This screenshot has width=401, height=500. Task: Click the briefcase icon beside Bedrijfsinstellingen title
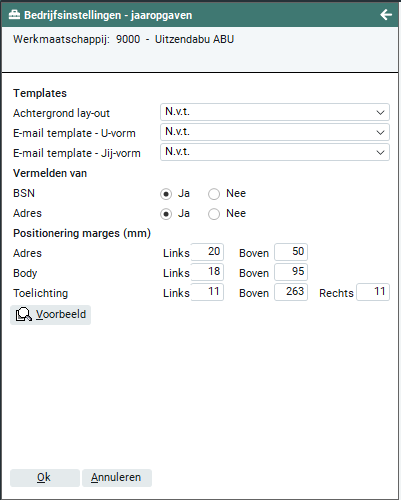(x=14, y=15)
